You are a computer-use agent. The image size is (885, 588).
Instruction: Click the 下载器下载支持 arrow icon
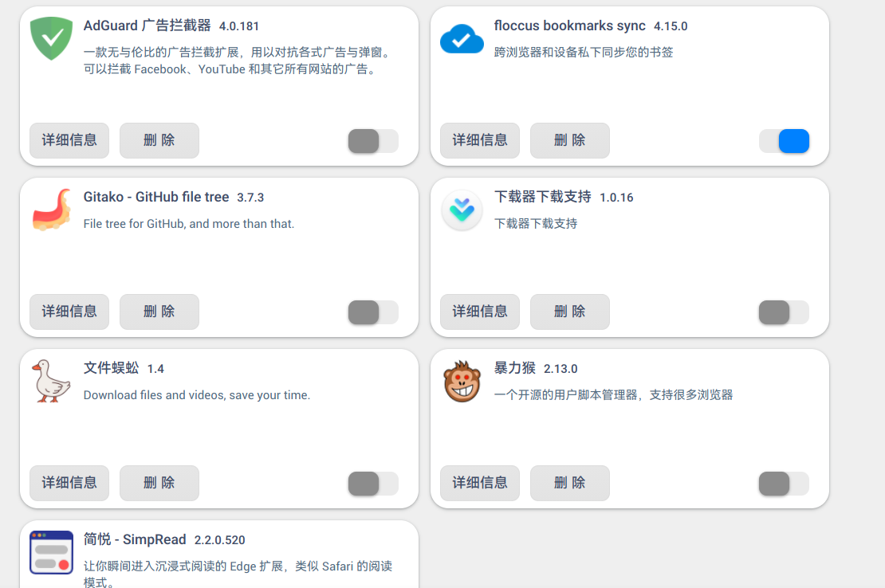(x=462, y=210)
